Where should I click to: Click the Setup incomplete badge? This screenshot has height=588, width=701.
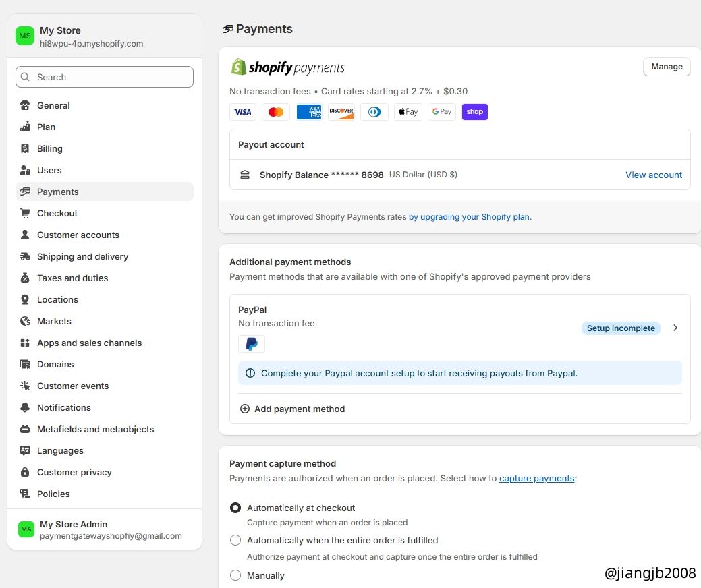[x=621, y=328]
